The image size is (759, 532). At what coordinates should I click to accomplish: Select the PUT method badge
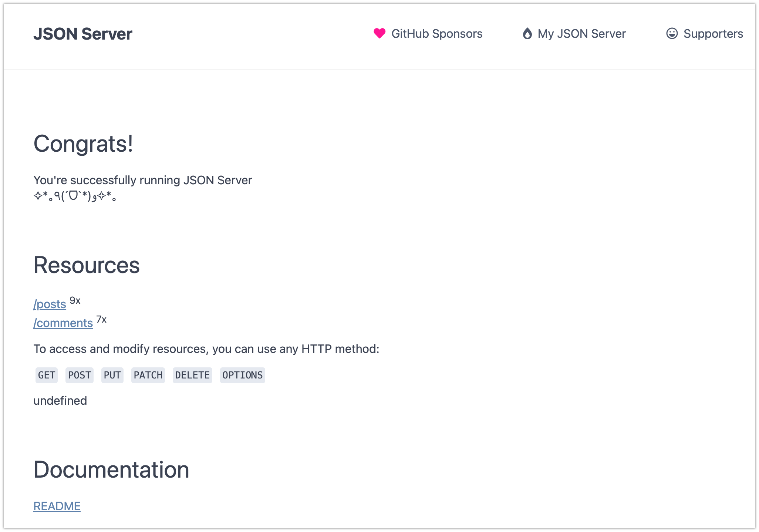click(112, 375)
